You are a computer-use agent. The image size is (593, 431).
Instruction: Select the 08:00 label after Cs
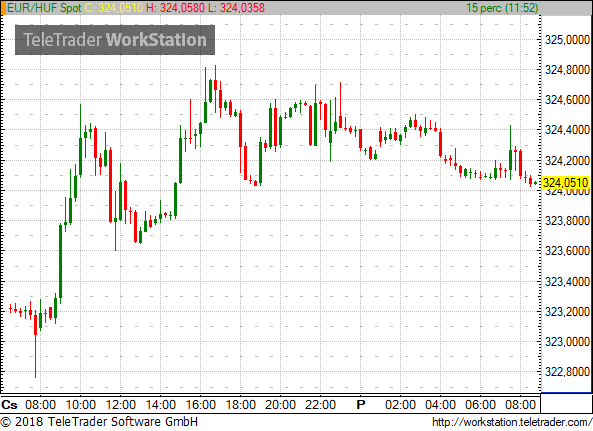[40, 405]
